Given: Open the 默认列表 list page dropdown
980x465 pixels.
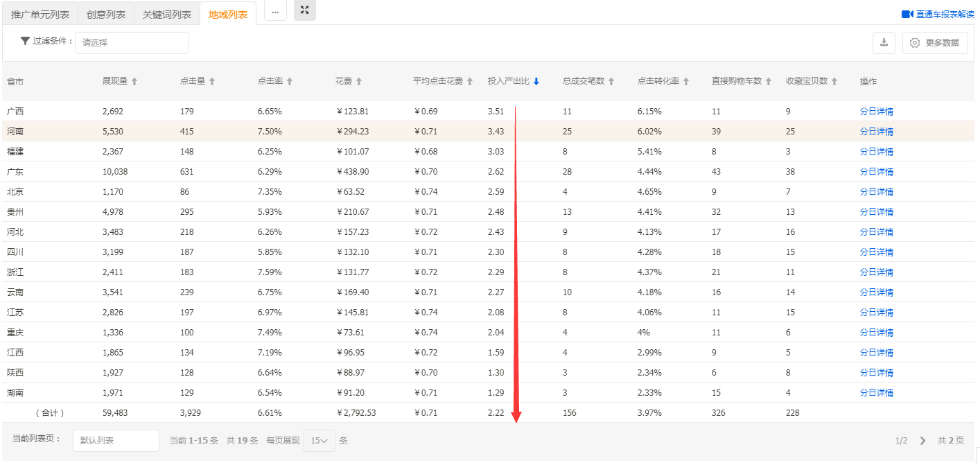Looking at the screenshot, I should [x=116, y=441].
